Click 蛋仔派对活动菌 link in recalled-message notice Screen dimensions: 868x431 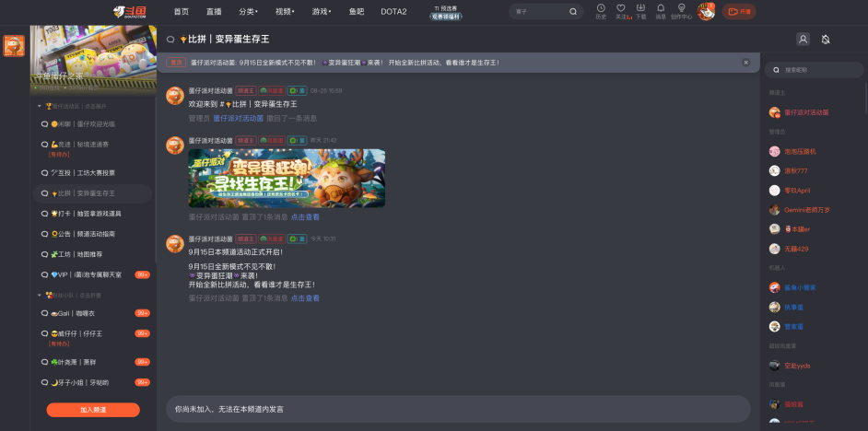point(238,119)
